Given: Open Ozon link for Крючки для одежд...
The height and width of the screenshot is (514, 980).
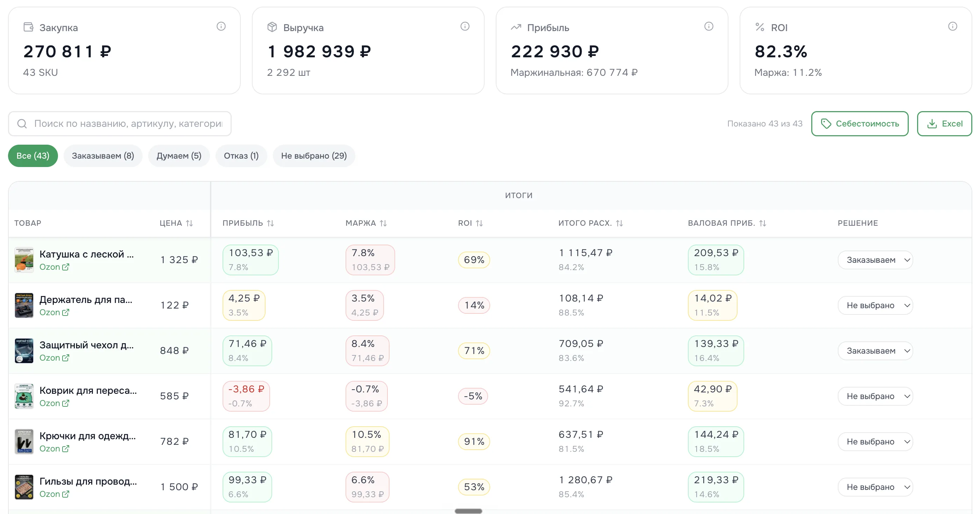Looking at the screenshot, I should click(55, 449).
